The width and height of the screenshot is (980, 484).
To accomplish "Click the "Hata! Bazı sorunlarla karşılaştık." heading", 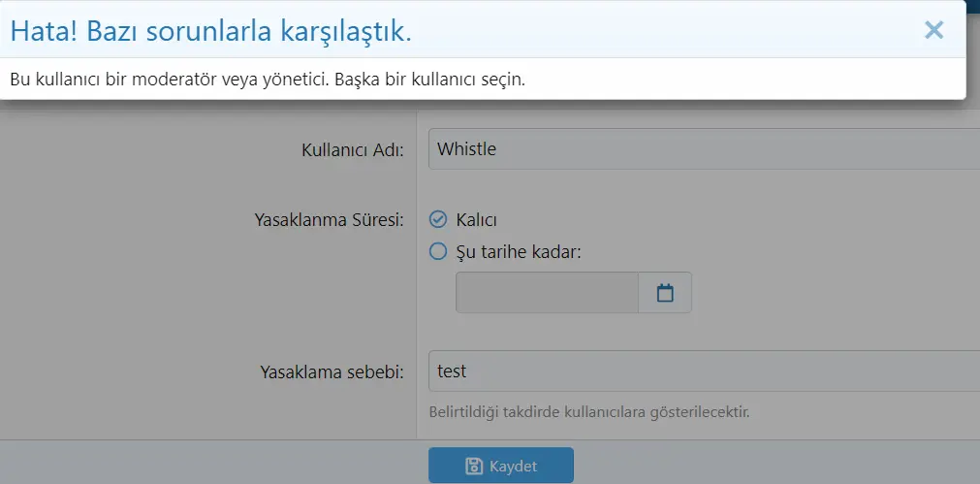I will tap(210, 31).
